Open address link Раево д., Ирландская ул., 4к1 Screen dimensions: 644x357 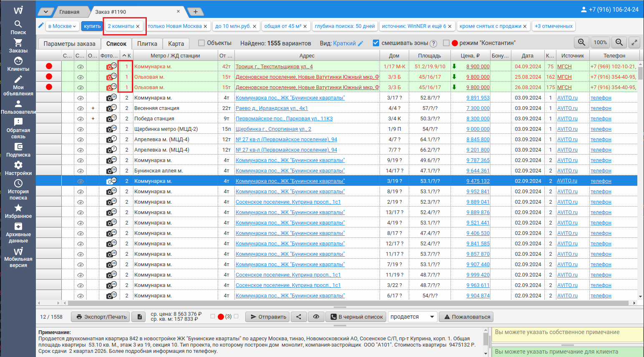(x=272, y=108)
